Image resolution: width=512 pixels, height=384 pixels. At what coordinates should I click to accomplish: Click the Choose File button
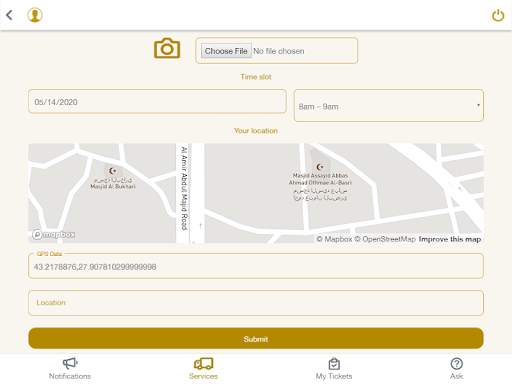(226, 51)
